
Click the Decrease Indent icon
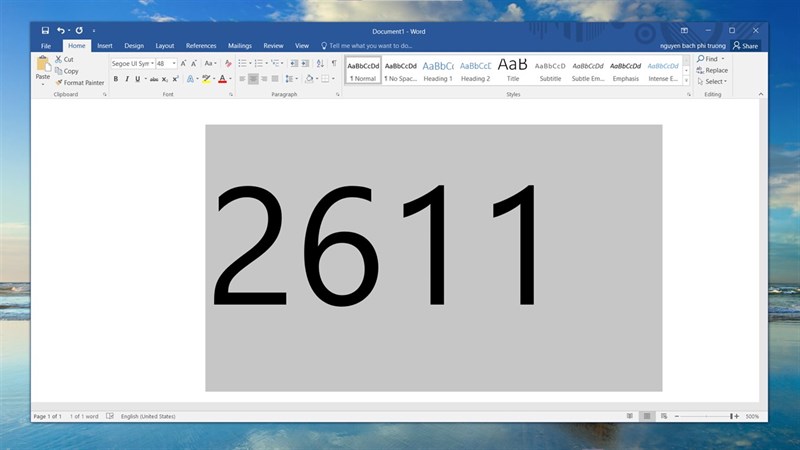point(294,63)
